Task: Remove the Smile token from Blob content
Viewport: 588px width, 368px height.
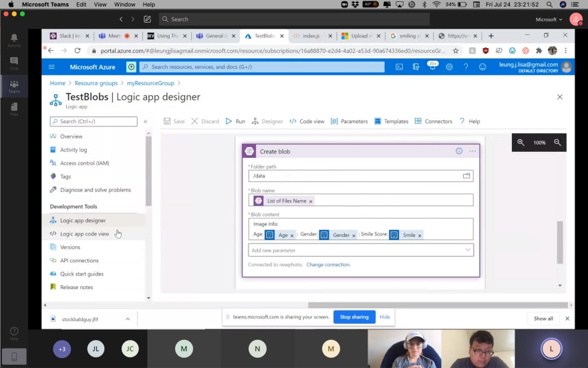Action: [420, 236]
